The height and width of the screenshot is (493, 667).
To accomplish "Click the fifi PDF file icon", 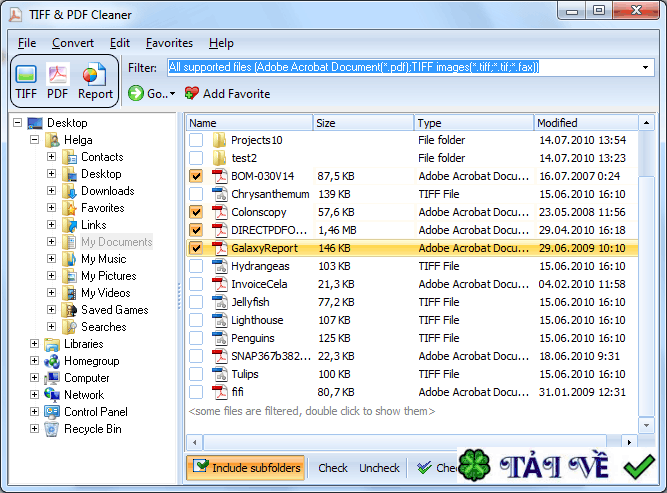I will (x=219, y=392).
